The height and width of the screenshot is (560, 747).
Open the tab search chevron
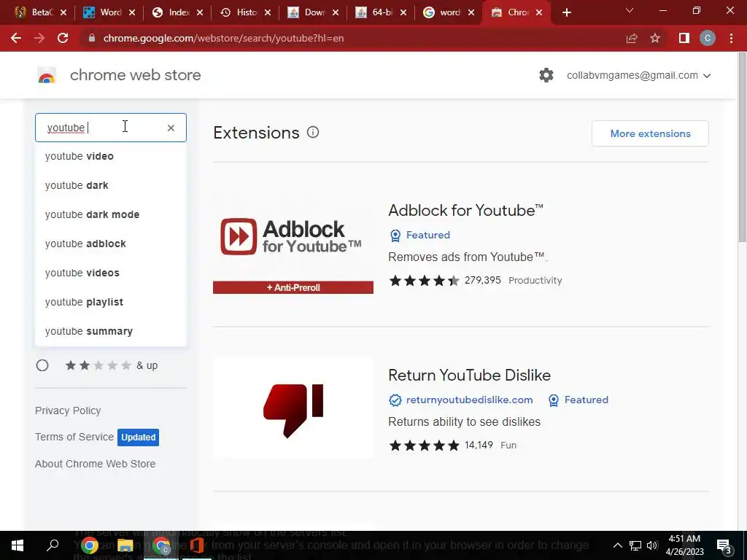(630, 10)
